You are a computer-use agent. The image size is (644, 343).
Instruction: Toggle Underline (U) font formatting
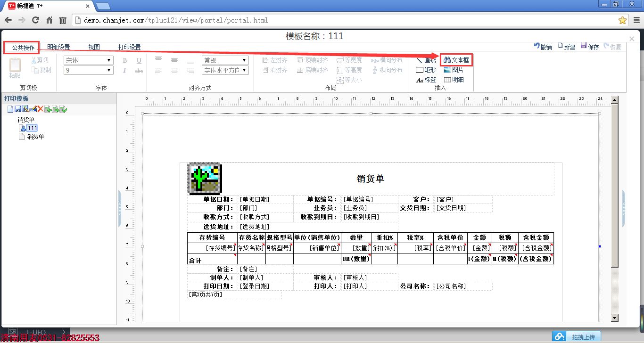[x=139, y=60]
